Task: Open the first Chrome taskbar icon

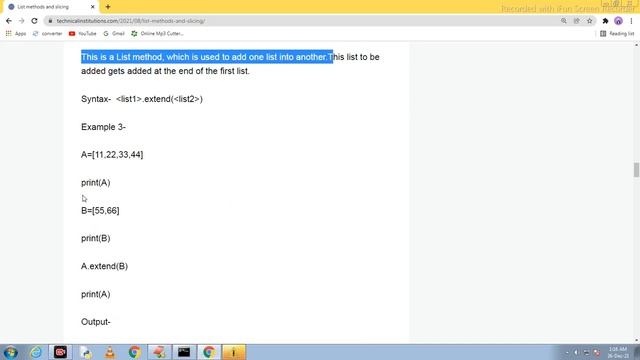Action: coord(135,352)
